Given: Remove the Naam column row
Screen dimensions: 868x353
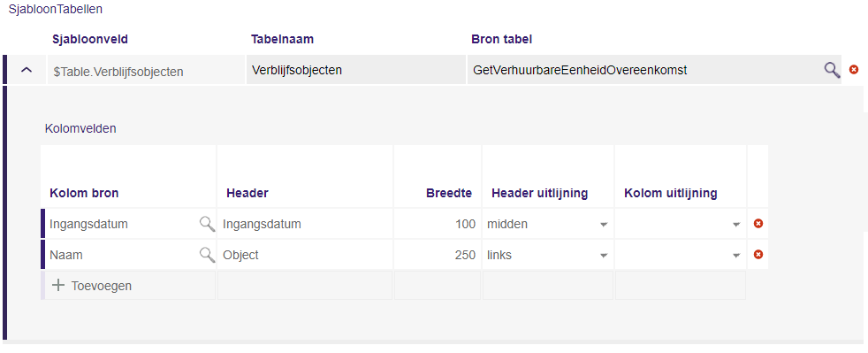Looking at the screenshot, I should (758, 255).
